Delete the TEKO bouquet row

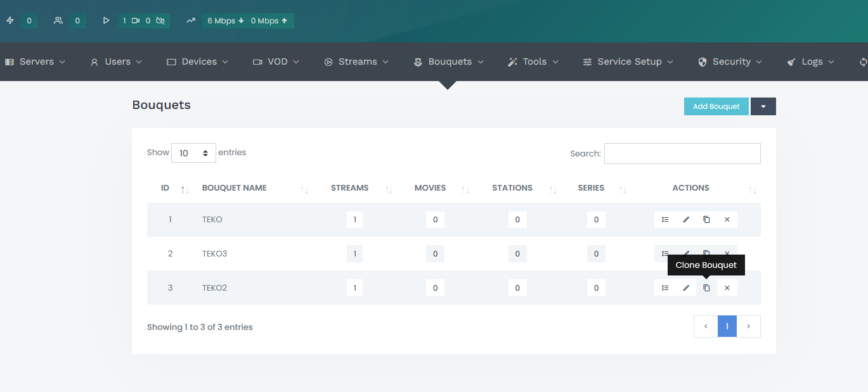(727, 220)
